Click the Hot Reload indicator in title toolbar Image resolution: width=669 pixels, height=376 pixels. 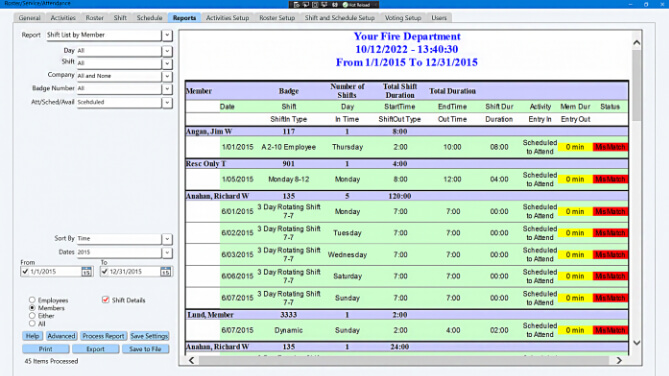click(x=358, y=5)
